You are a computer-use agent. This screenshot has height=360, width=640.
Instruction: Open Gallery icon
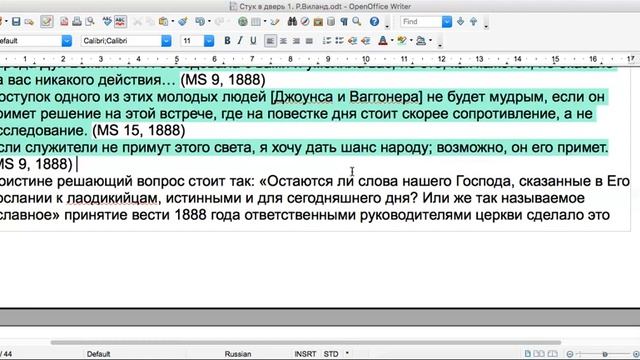click(318, 22)
